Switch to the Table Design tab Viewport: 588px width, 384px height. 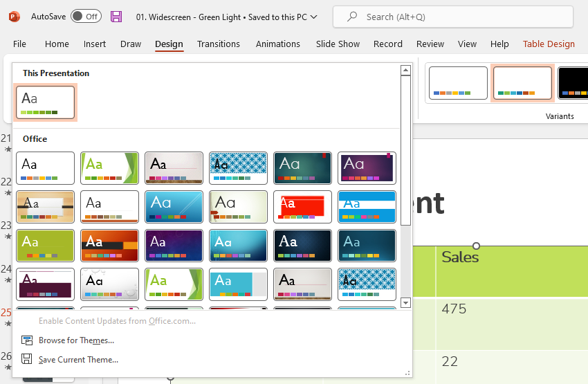pyautogui.click(x=549, y=44)
